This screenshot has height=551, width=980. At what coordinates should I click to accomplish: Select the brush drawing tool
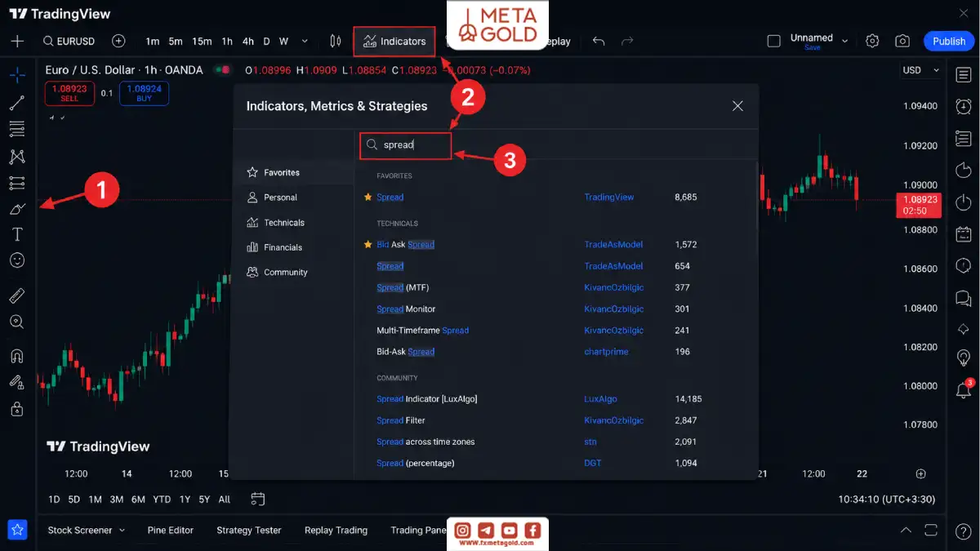17,209
